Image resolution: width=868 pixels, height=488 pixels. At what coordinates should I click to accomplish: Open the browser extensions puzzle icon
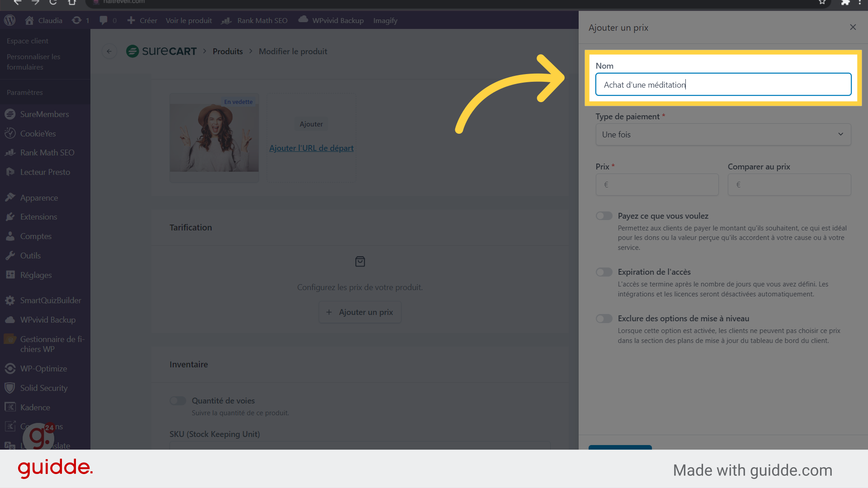(x=844, y=2)
